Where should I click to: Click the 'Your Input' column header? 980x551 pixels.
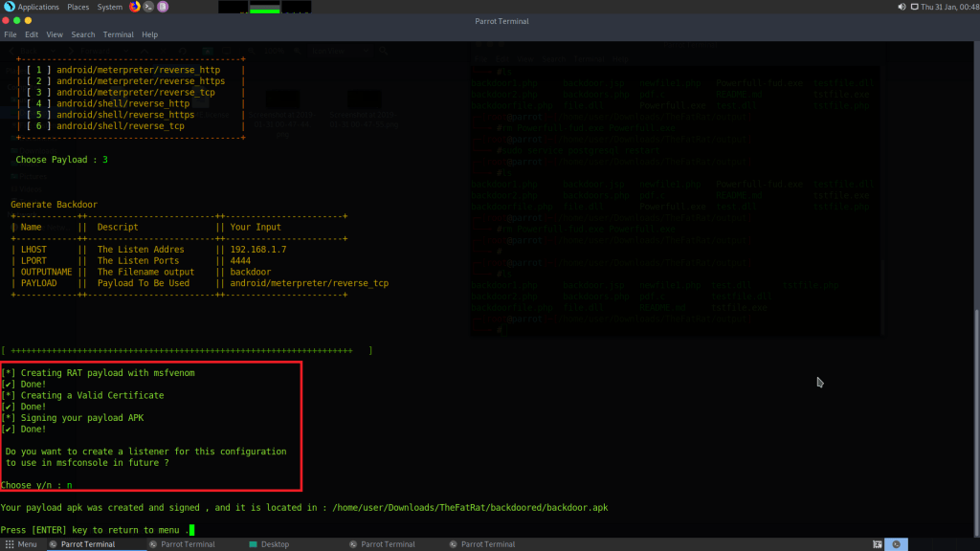[256, 228]
